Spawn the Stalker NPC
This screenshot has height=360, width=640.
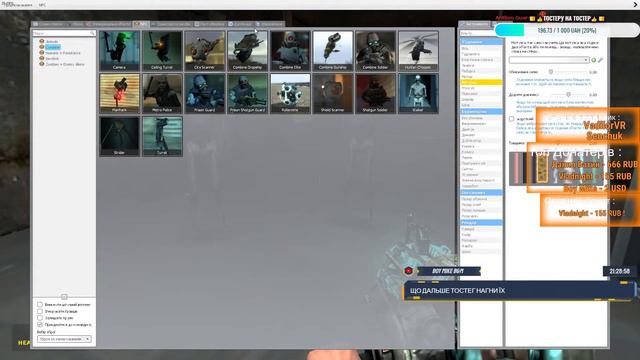pyautogui.click(x=418, y=93)
